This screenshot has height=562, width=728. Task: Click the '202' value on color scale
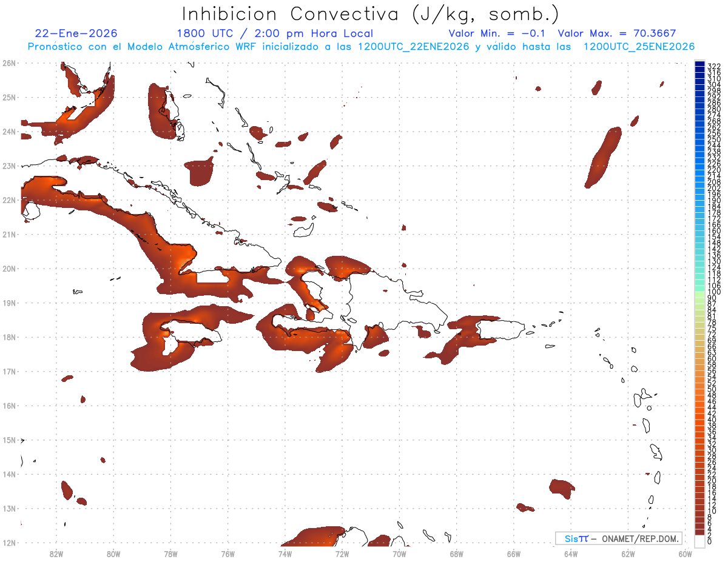pos(714,188)
